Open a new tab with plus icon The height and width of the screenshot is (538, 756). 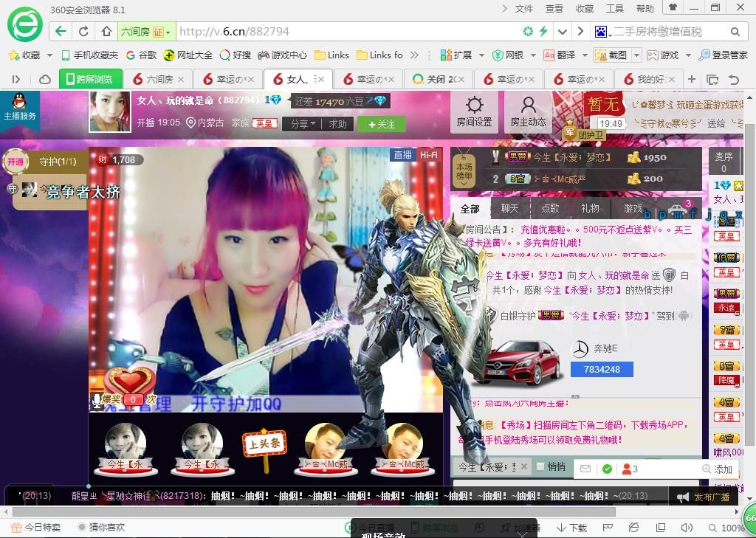pos(691,79)
